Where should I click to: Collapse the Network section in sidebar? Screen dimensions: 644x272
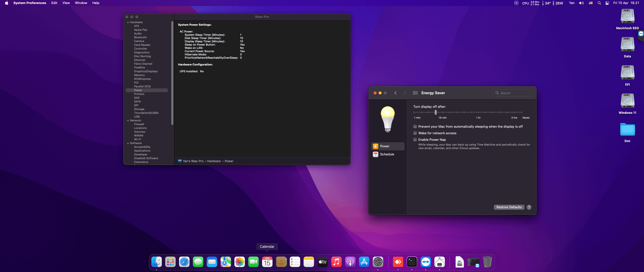[x=128, y=121]
